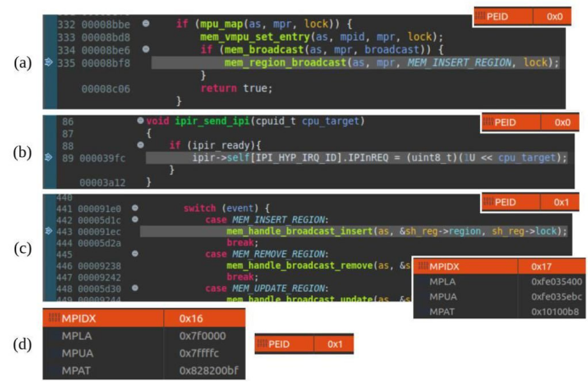Click address 00009238 in the gutter

99,266
